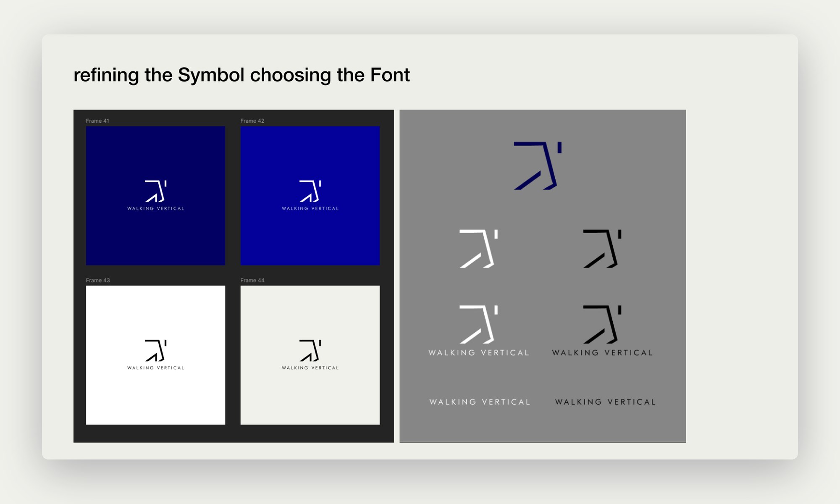The width and height of the screenshot is (840, 504).
Task: Click WALKING VERTICAL text in Frame 42
Action: tap(310, 208)
